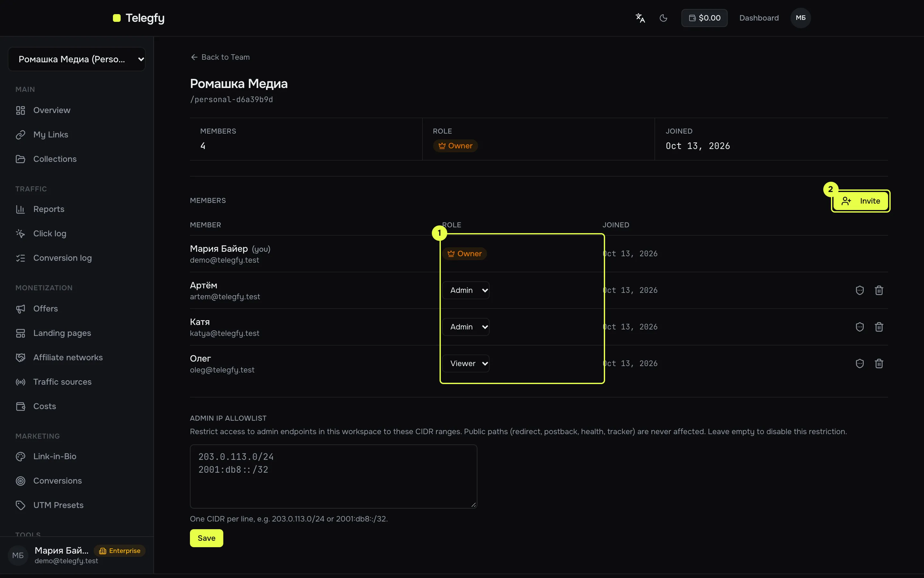Click the Link-in-Bio palette icon
Viewport: 924px width, 578px height.
pyautogui.click(x=21, y=456)
